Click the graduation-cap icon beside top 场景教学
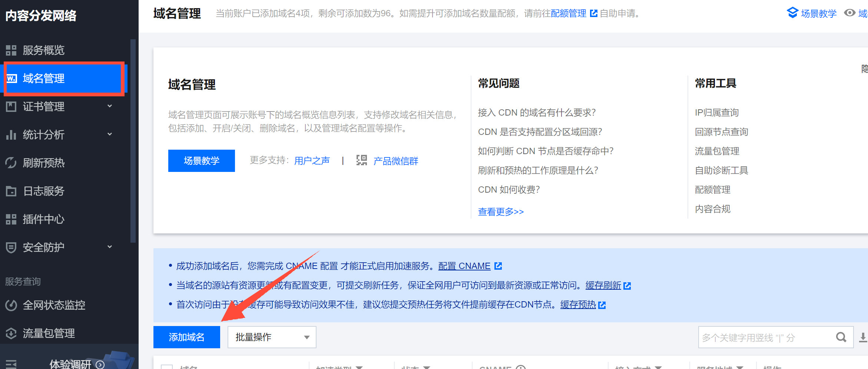 pos(792,13)
